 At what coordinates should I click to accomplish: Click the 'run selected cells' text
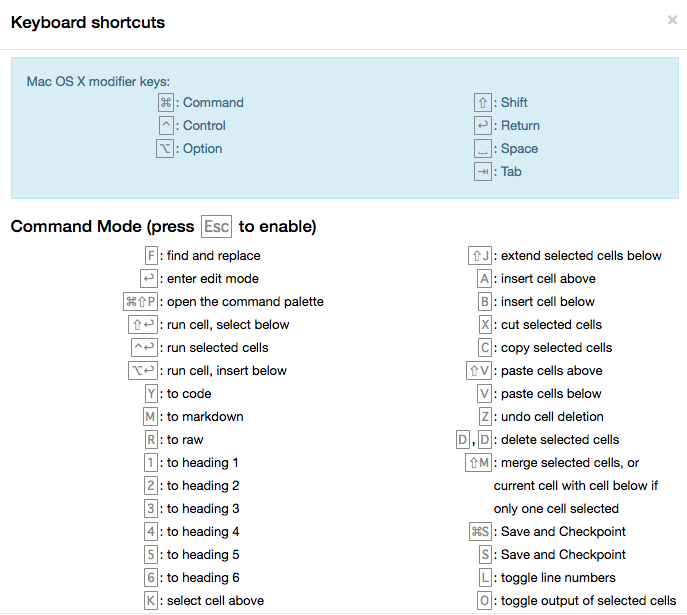point(217,347)
